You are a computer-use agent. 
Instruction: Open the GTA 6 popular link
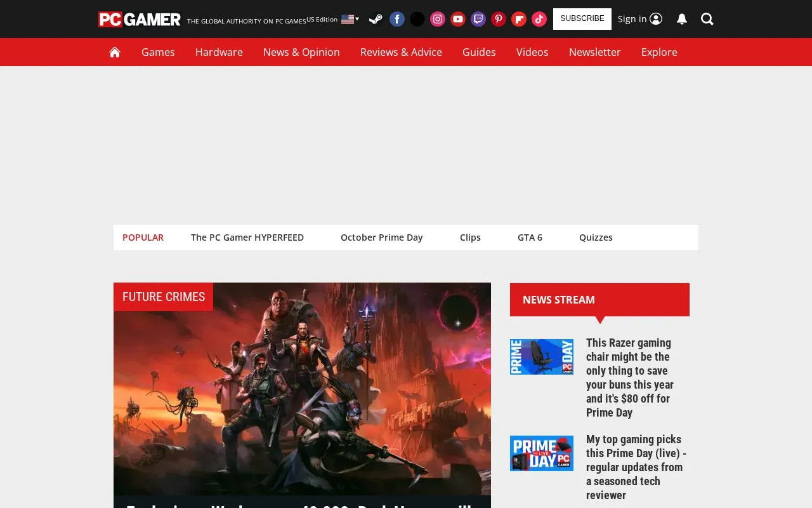click(x=530, y=237)
